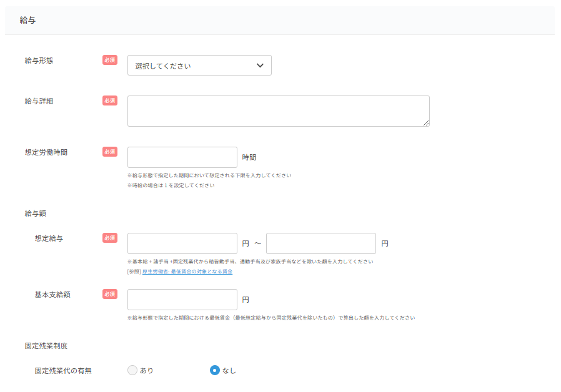Click the resize handle of 給与詳細 textarea
Screen dimensions: 561x392
[426, 123]
